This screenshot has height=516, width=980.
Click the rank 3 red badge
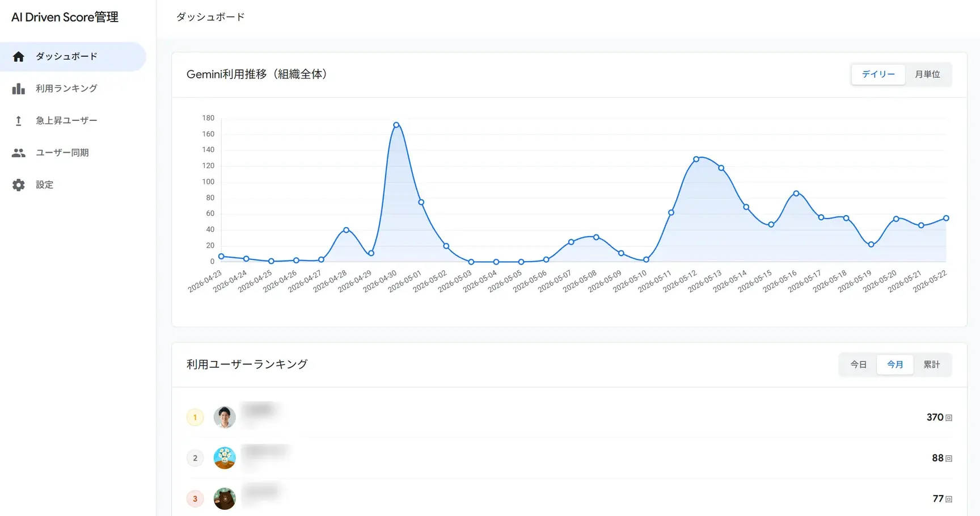pyautogui.click(x=195, y=499)
